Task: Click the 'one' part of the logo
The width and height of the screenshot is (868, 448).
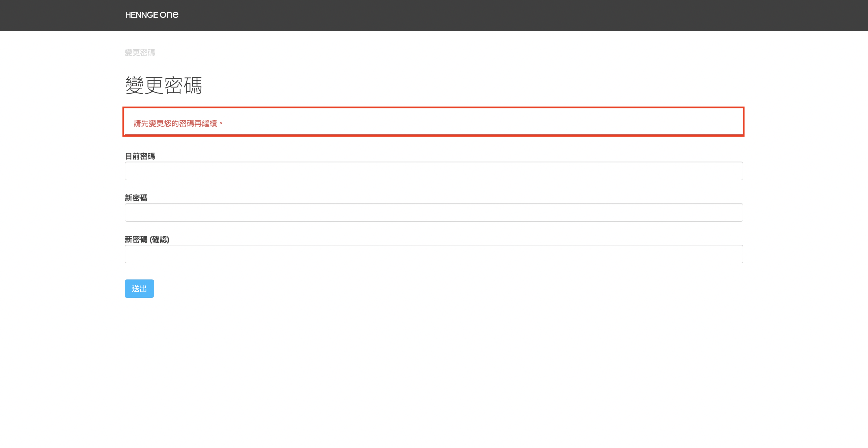Action: coord(169,15)
